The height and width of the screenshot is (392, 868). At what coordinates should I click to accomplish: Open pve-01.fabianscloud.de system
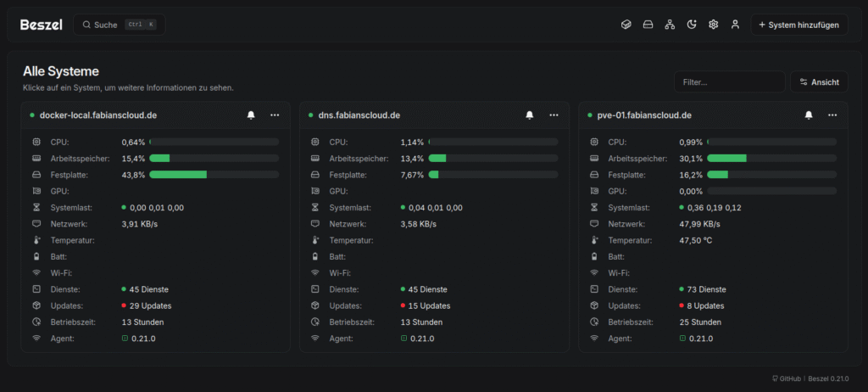click(x=644, y=115)
